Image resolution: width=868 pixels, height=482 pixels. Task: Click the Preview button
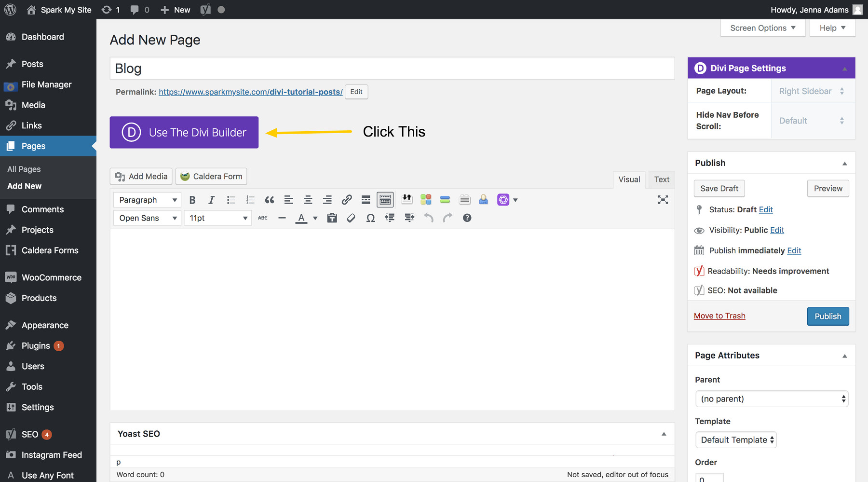pyautogui.click(x=828, y=189)
